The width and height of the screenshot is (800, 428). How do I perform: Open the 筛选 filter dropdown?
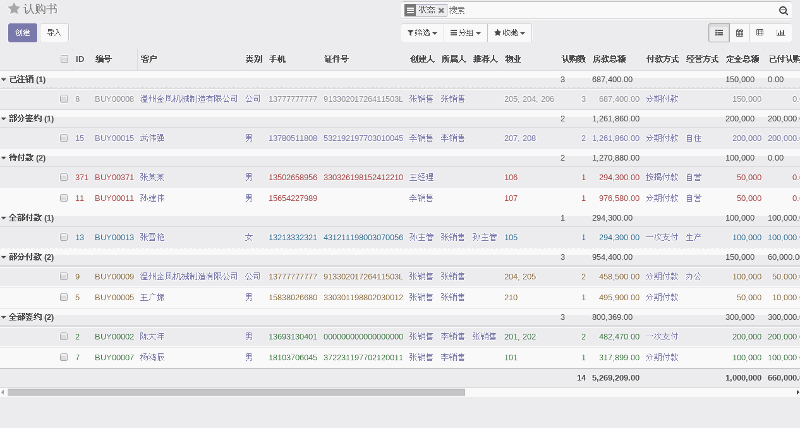[420, 33]
